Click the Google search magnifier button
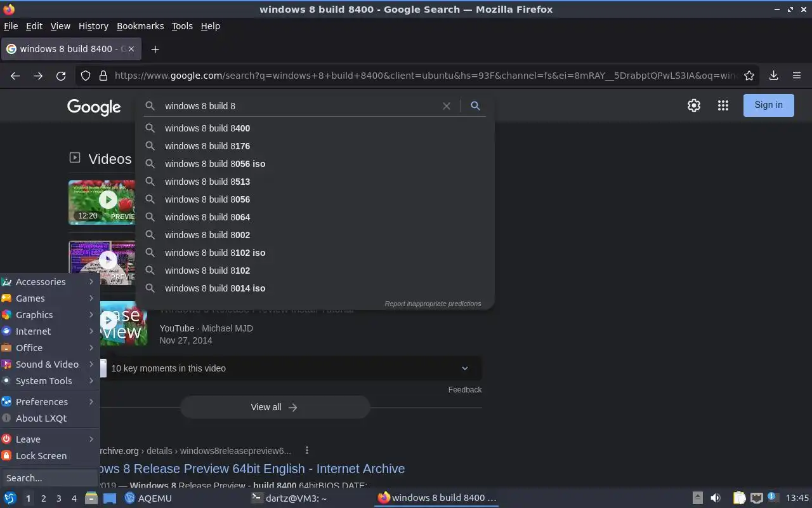The image size is (812, 508). tap(475, 106)
